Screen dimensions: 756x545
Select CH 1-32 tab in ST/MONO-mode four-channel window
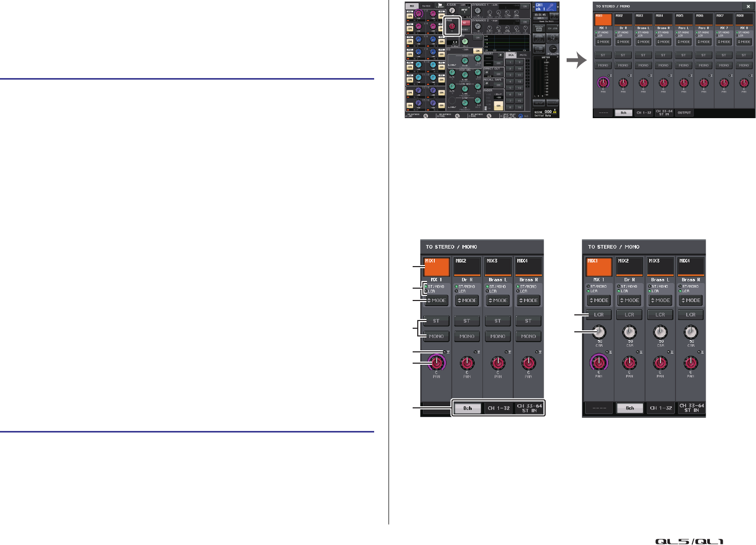498,408
